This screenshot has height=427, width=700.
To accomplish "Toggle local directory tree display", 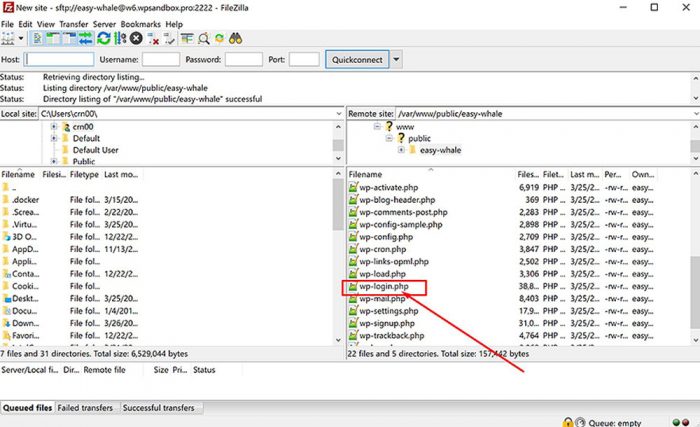I will click(x=54, y=38).
